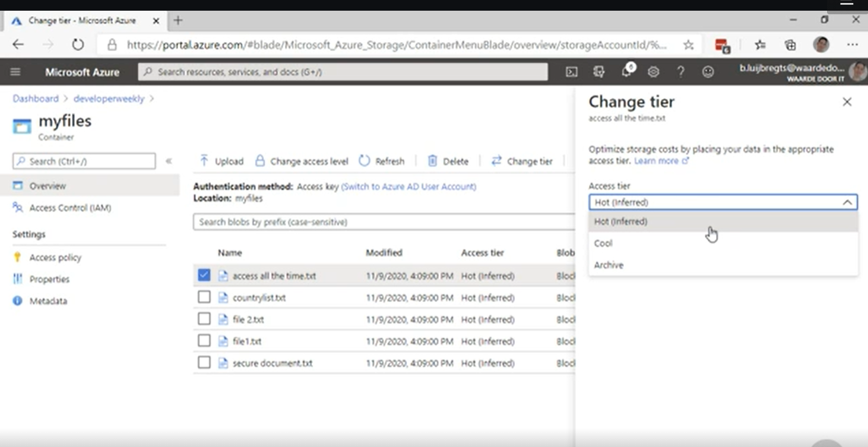
Task: Click the file icon for secure document.txt
Action: click(223, 363)
